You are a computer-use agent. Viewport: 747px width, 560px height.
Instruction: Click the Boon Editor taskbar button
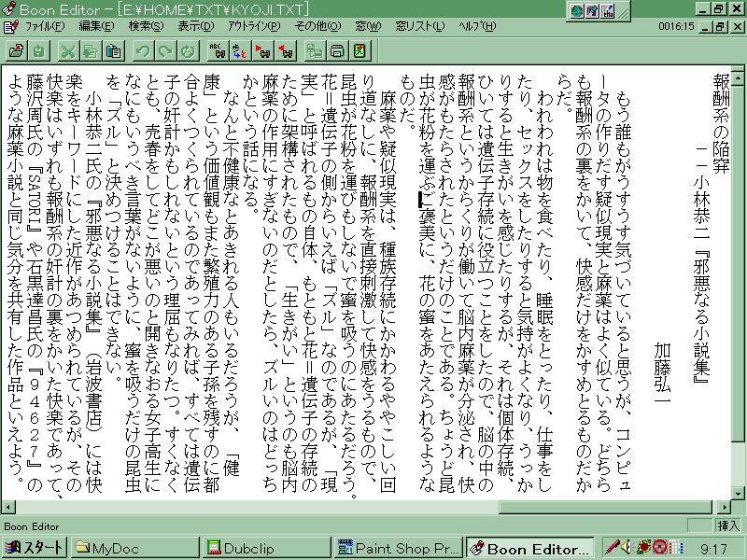[x=529, y=548]
